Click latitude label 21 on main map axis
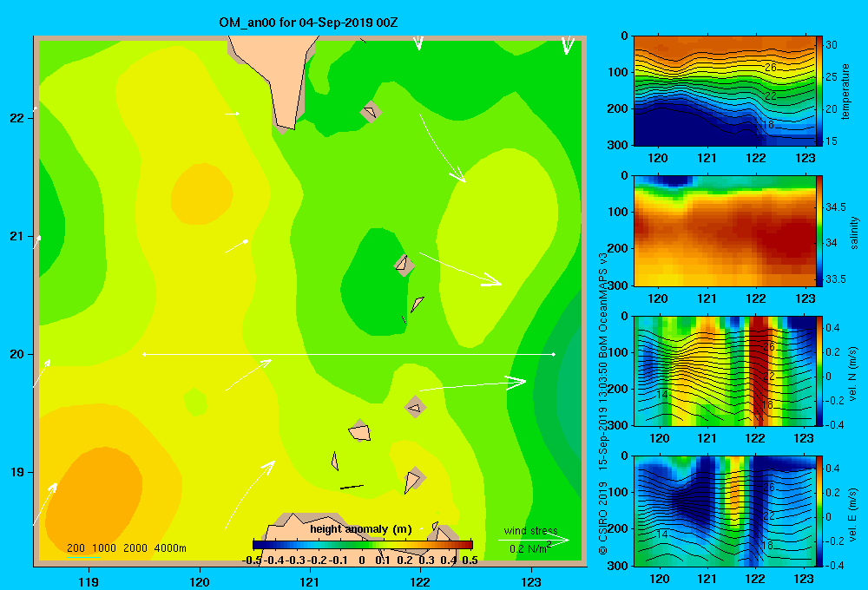Image resolution: width=868 pixels, height=590 pixels. pyautogui.click(x=17, y=236)
